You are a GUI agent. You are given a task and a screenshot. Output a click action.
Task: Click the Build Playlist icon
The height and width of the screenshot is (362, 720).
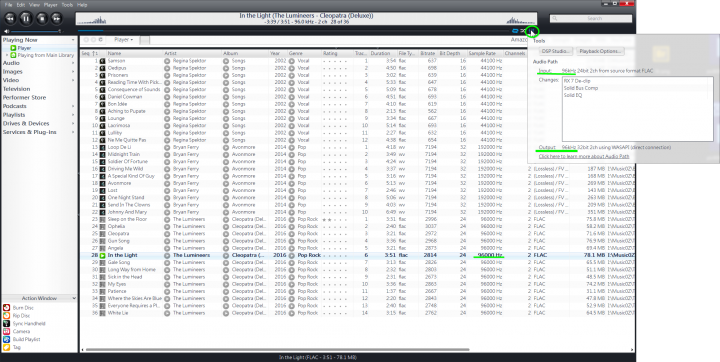pos(6,339)
